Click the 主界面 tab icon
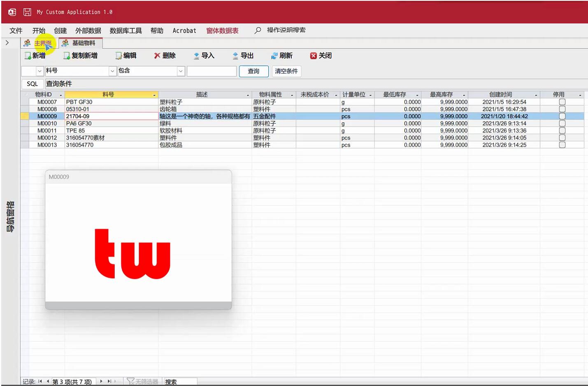This screenshot has height=386, width=588. pyautogui.click(x=27, y=43)
